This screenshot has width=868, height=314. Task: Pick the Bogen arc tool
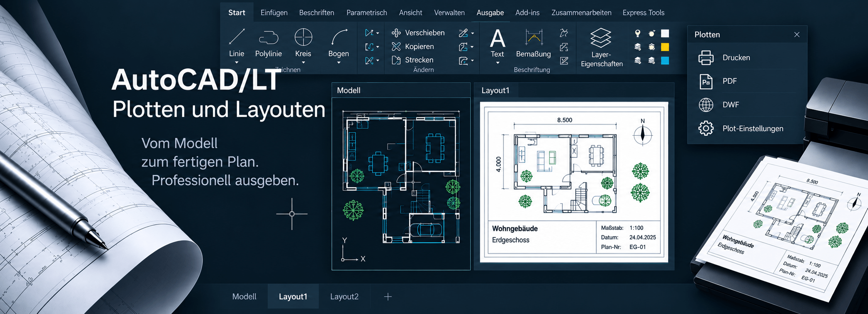pyautogui.click(x=339, y=42)
